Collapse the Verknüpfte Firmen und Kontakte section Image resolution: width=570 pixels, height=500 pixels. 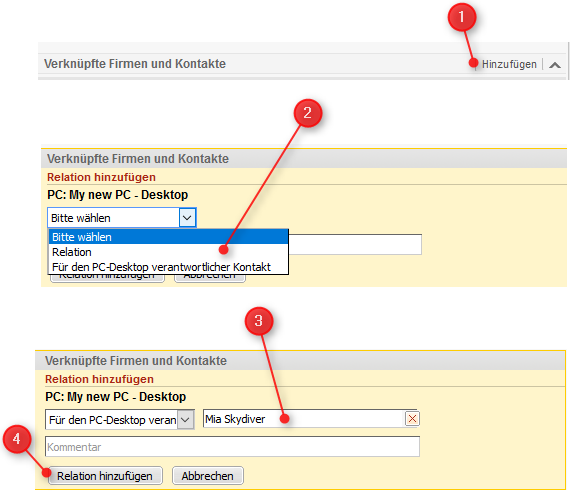click(555, 65)
